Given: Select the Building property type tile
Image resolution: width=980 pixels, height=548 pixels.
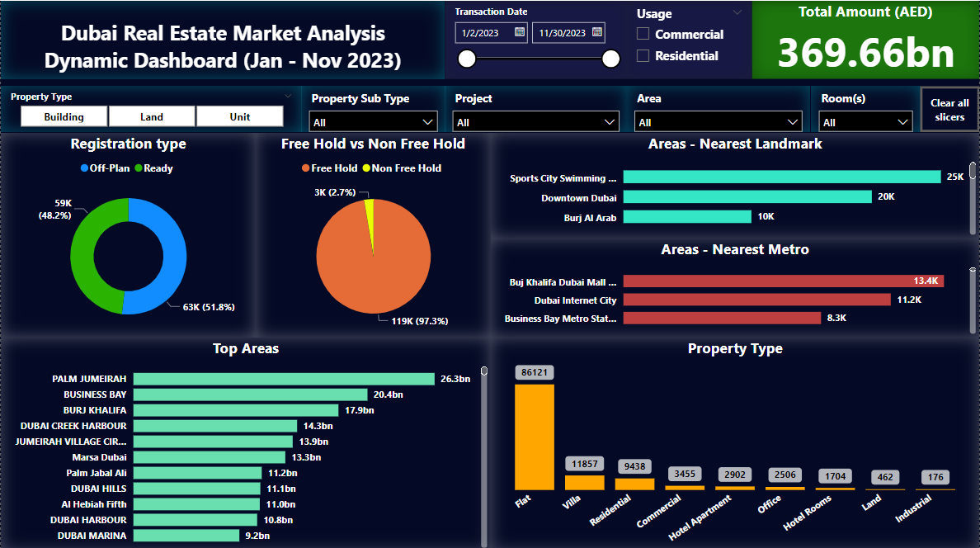Looking at the screenshot, I should (64, 116).
